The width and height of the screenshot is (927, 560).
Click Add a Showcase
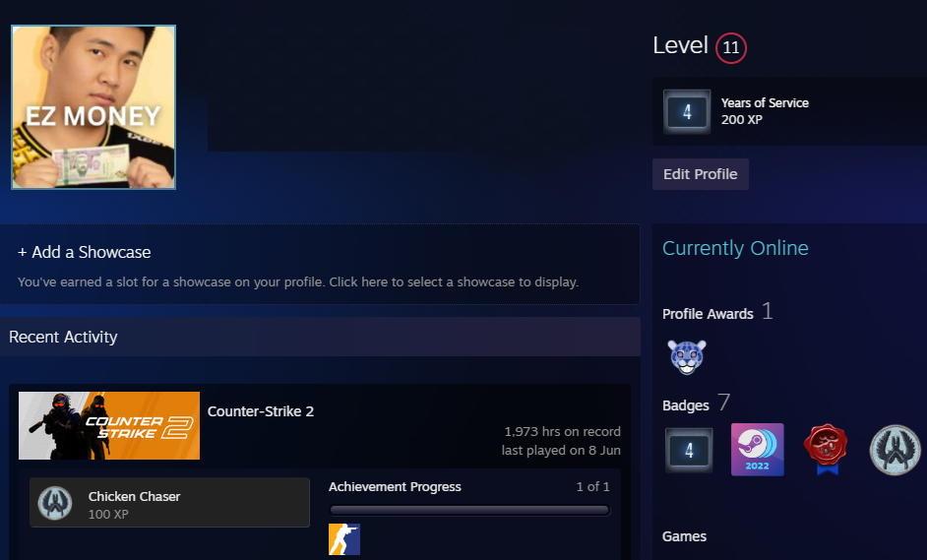[x=84, y=253]
